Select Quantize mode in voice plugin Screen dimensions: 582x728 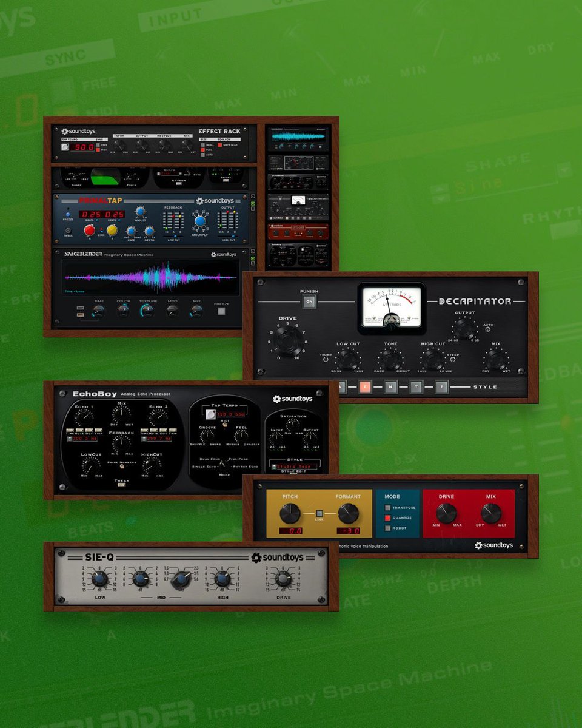[387, 518]
